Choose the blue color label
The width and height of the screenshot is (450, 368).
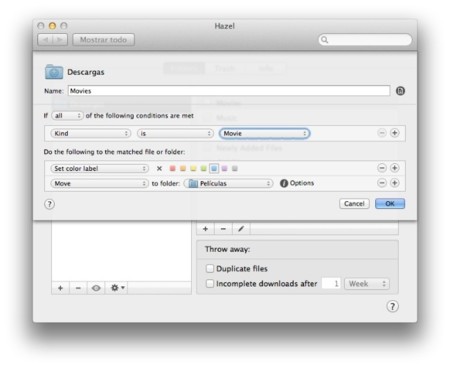(x=214, y=168)
